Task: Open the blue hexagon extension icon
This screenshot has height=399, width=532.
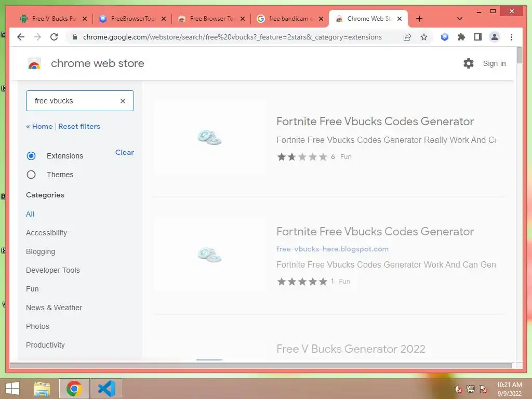Action: pos(445,37)
